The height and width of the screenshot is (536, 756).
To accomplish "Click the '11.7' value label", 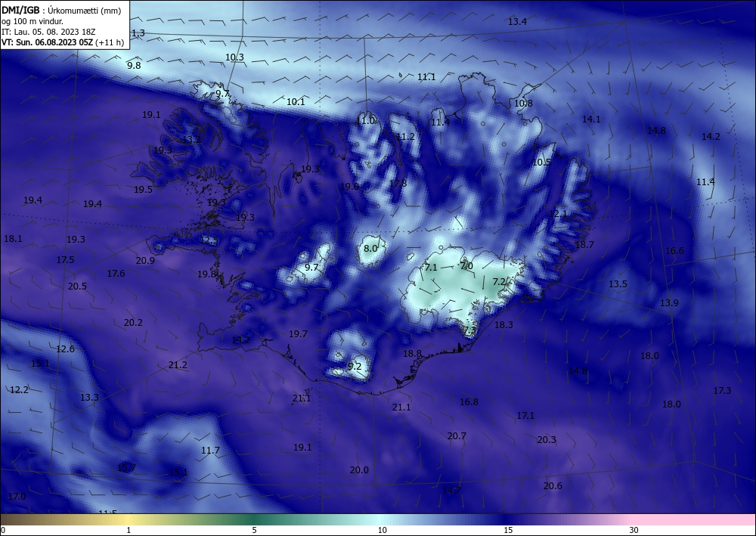I will coord(210,451).
